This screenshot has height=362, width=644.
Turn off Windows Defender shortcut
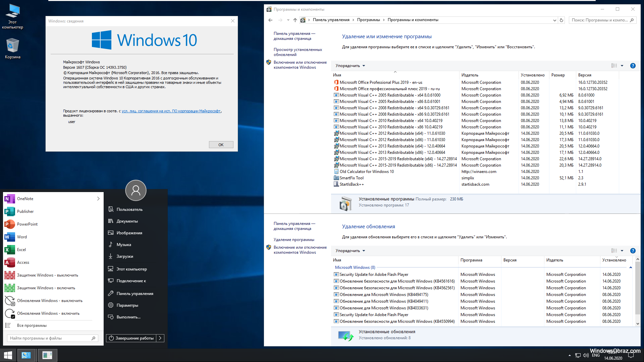point(47,275)
